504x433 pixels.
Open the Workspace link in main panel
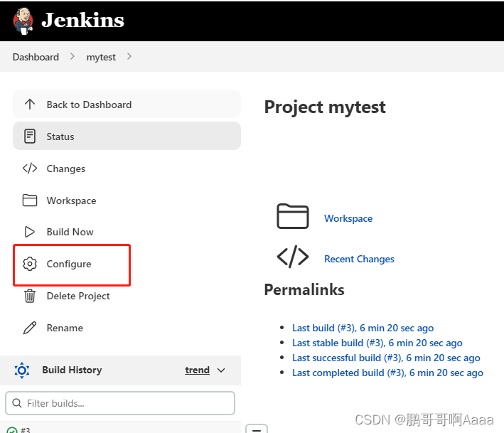(x=348, y=218)
